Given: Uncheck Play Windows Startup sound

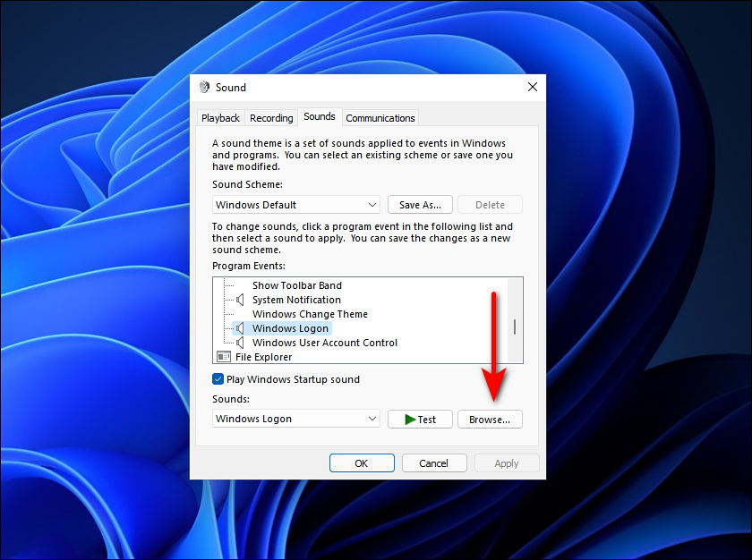Looking at the screenshot, I should 218,379.
